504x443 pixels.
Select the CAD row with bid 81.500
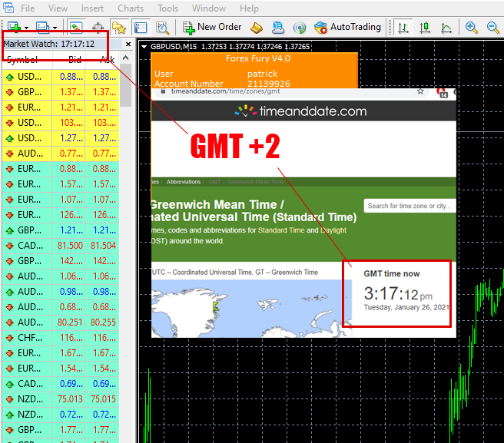(61, 246)
